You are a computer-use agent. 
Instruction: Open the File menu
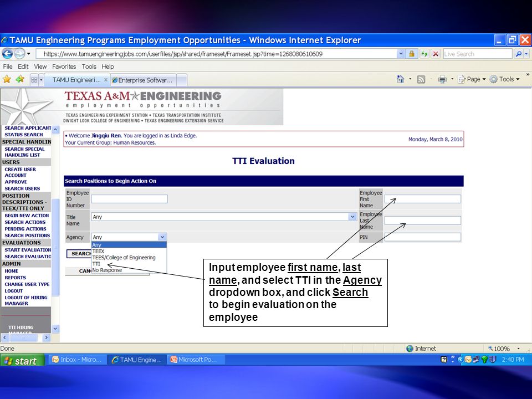(x=7, y=66)
